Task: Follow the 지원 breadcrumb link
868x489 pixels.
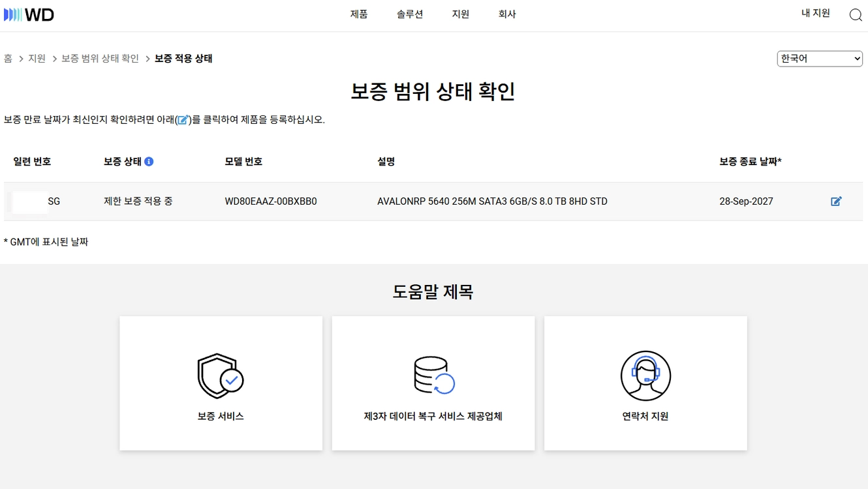Action: (x=37, y=59)
